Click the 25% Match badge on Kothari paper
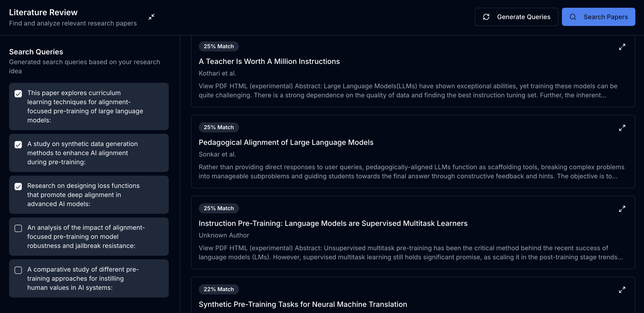Viewport: 644px width, 313px height. [x=219, y=46]
